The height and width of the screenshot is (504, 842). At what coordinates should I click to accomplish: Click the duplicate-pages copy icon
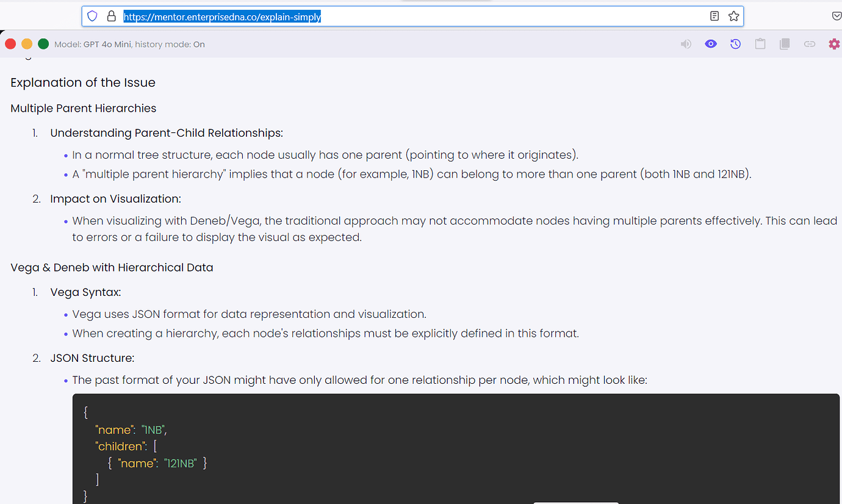pos(784,43)
